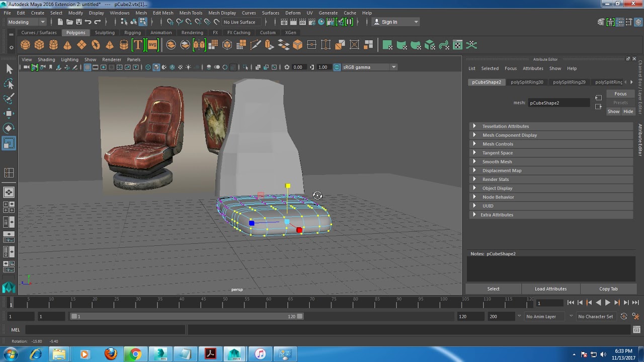Click the Undo arrow icon
Image resolution: width=644 pixels, height=362 pixels.
[x=88, y=22]
